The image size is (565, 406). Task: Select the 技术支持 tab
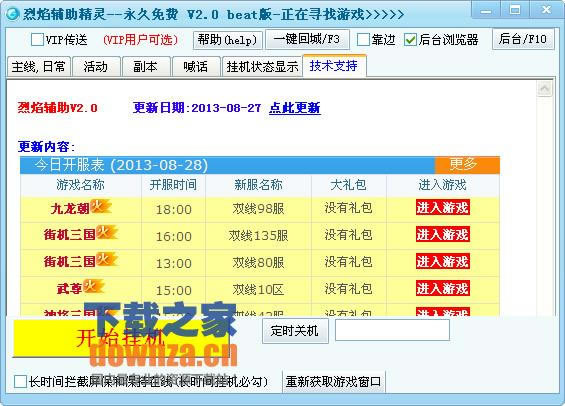click(334, 66)
